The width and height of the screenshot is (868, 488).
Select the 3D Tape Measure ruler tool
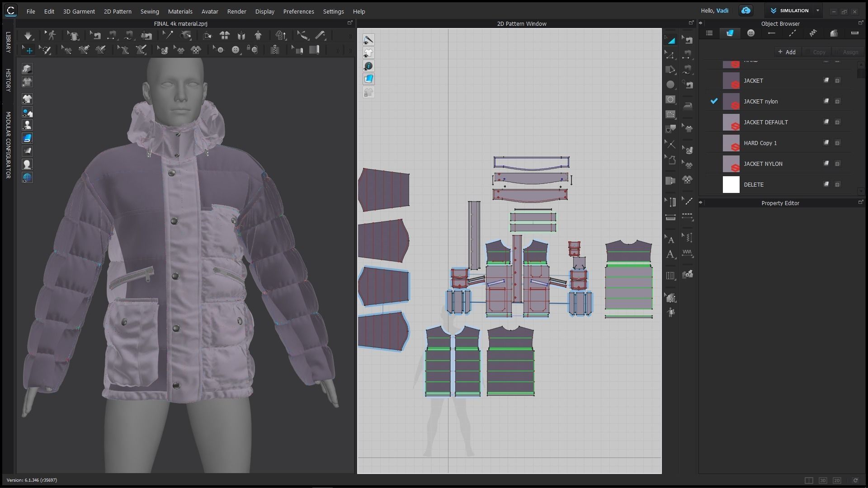click(321, 35)
